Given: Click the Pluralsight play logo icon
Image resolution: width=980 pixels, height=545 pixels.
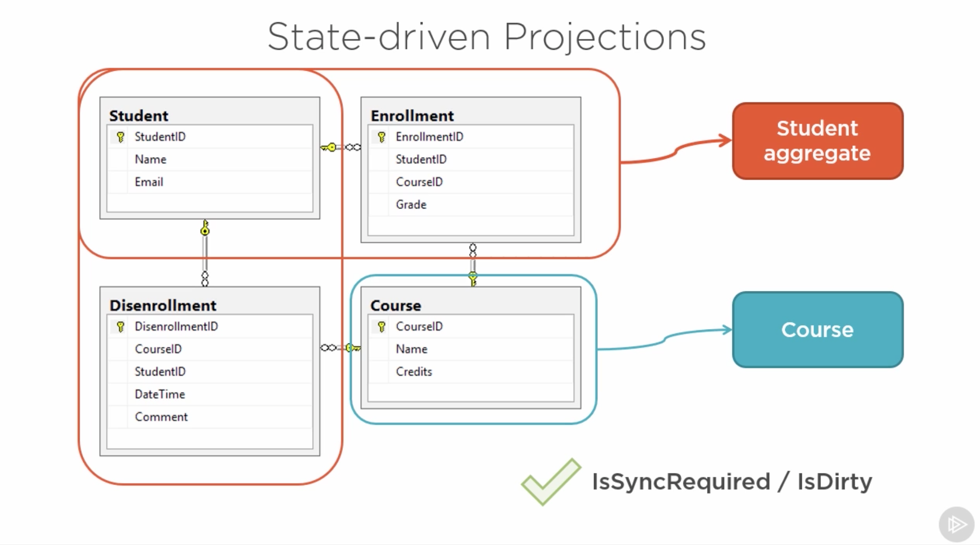Looking at the screenshot, I should point(956,524).
